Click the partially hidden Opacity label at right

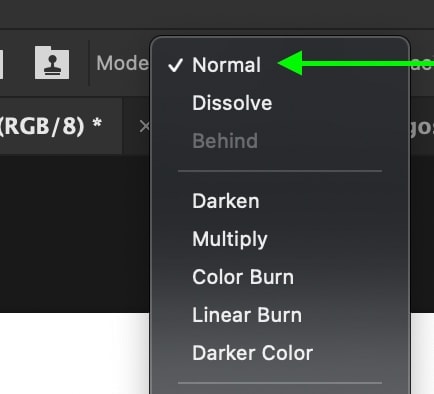click(x=422, y=64)
